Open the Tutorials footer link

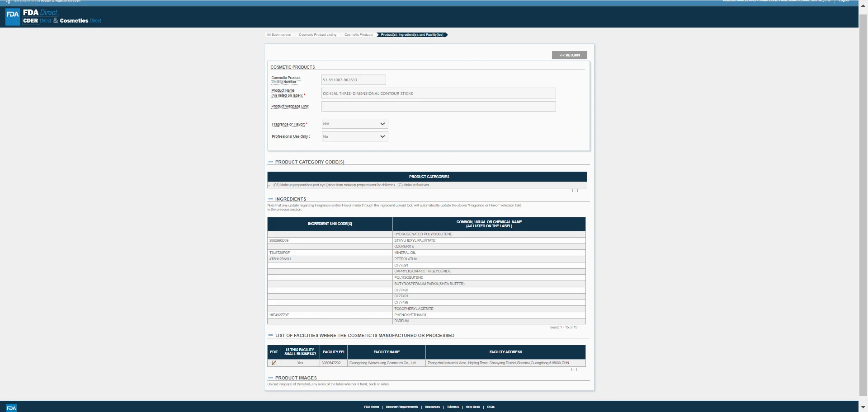(x=453, y=407)
